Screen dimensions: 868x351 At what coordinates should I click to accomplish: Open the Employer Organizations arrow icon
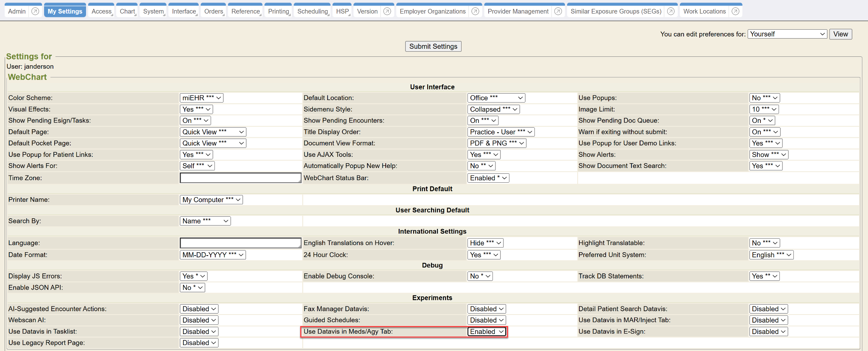tap(475, 11)
